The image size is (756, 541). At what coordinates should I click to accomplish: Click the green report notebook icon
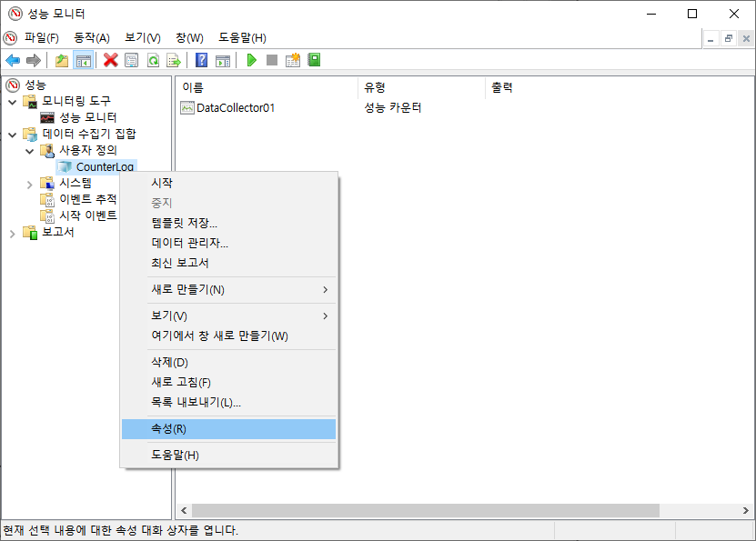(x=314, y=60)
